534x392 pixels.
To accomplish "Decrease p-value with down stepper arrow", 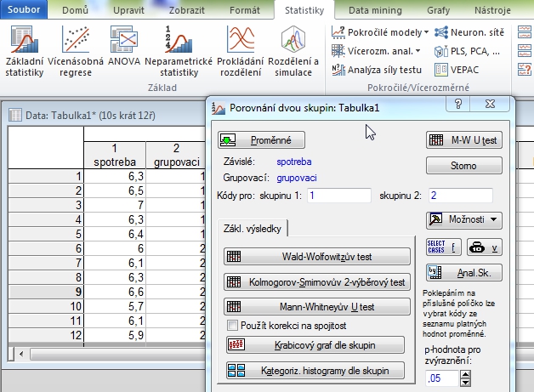I will (465, 383).
